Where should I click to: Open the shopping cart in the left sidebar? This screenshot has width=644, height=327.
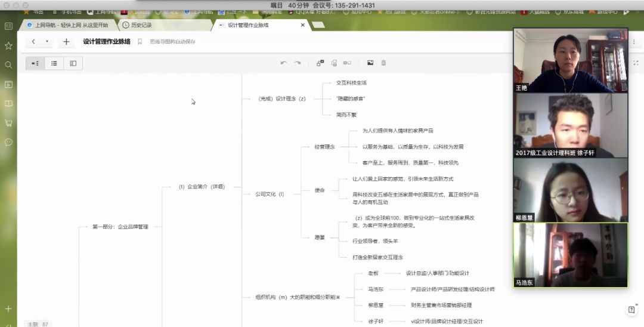pyautogui.click(x=8, y=123)
